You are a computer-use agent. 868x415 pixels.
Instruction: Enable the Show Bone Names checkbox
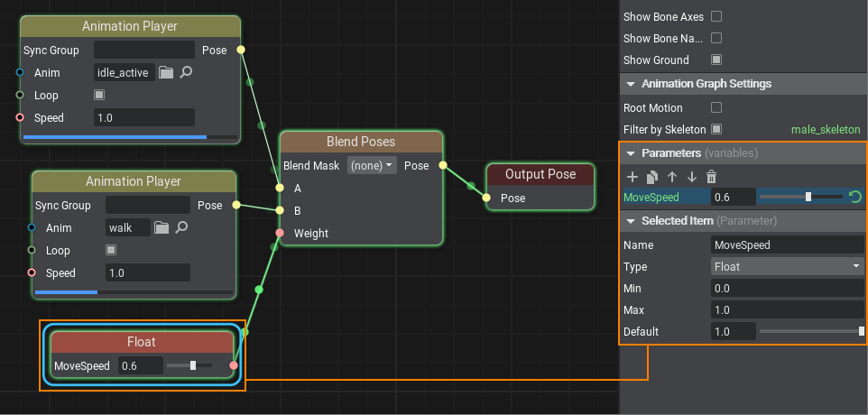pyautogui.click(x=716, y=38)
